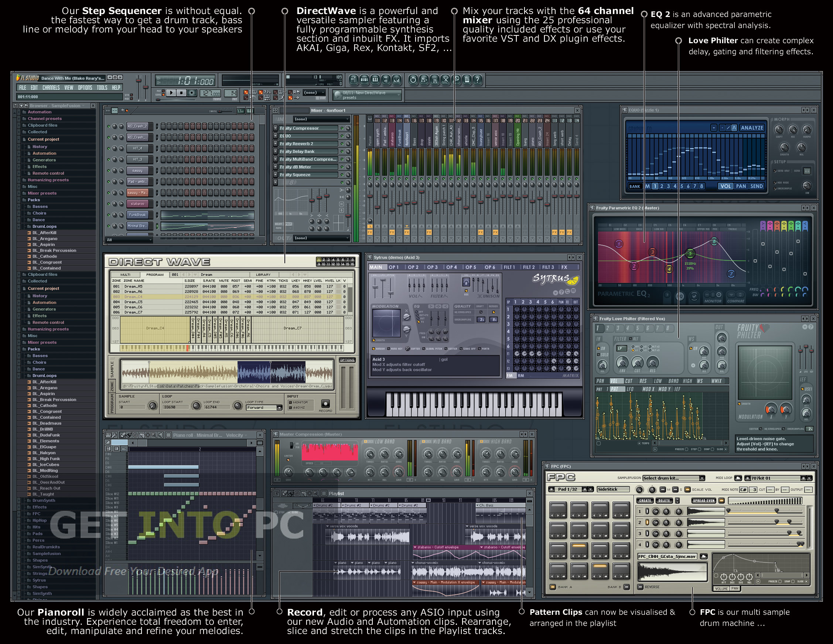Click the transport Stop button

(x=181, y=93)
